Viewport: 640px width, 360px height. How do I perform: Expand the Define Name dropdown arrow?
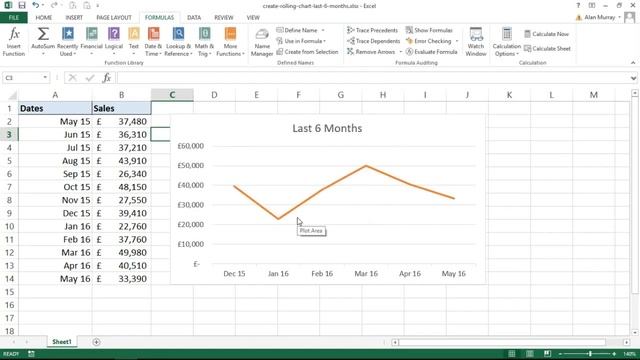(323, 30)
